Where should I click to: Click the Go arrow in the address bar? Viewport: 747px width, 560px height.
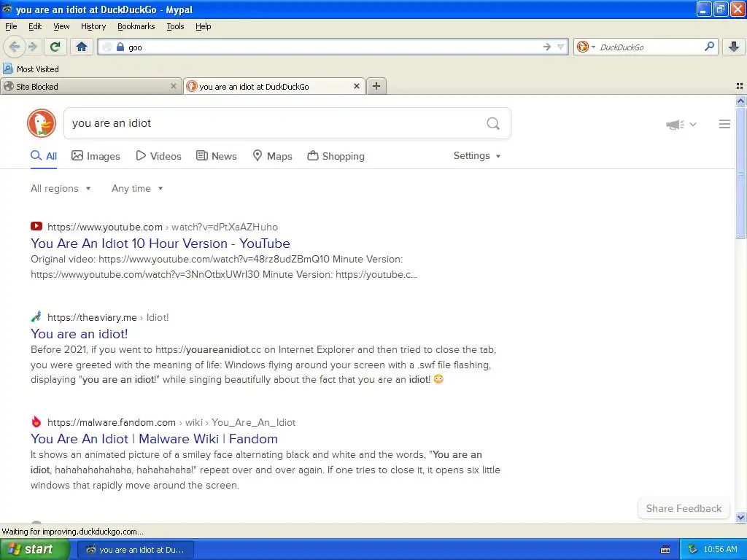tap(546, 47)
